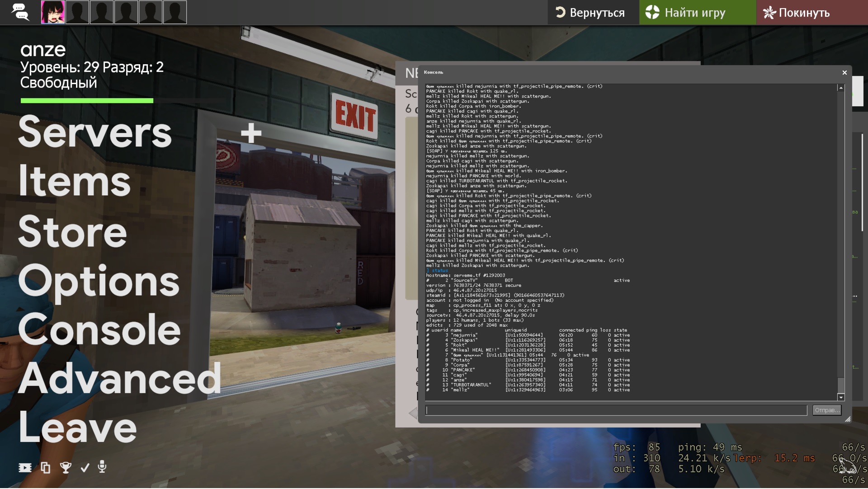
Task: Click console row for player Potato
Action: (528, 360)
